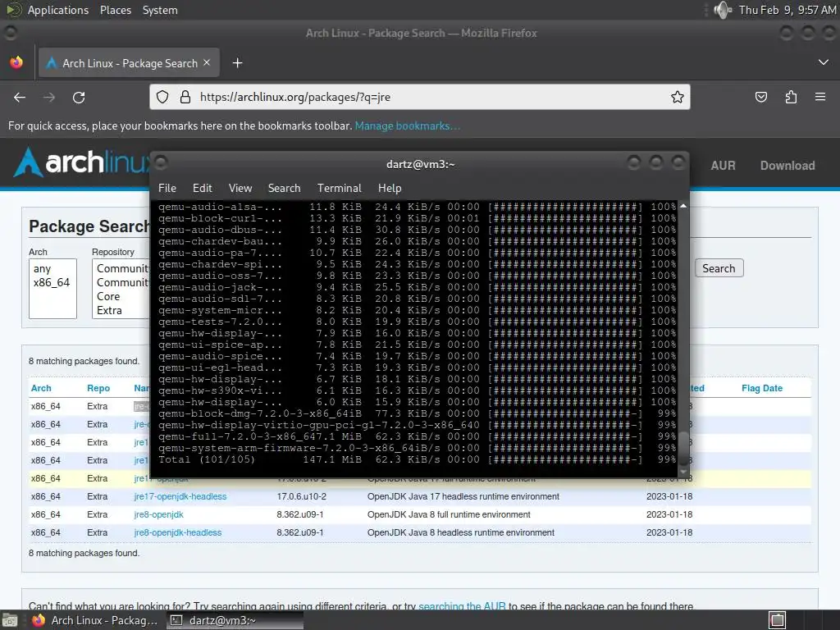Viewport: 840px width, 630px height.
Task: Click the Arch Linux logo
Action: [x=80, y=162]
